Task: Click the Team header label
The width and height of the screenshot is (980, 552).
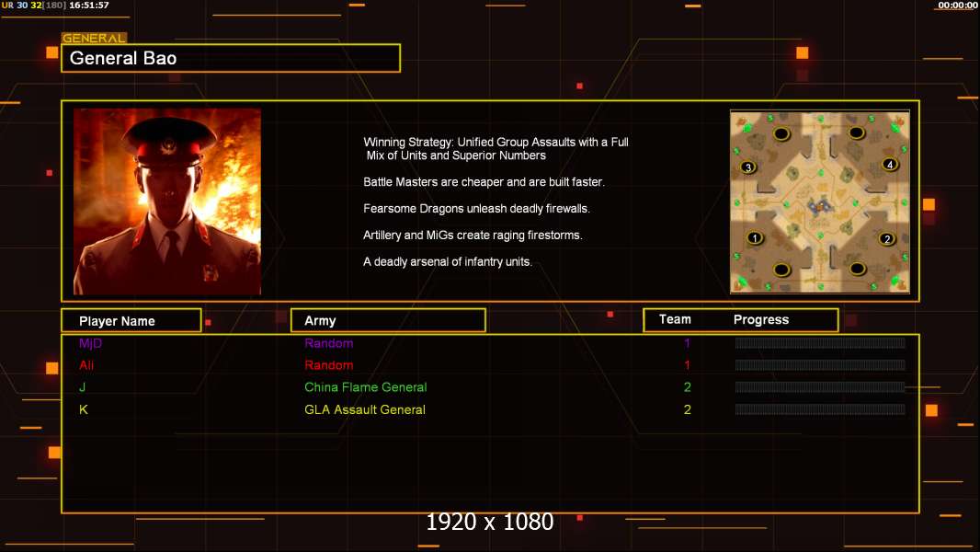Action: pyautogui.click(x=675, y=319)
